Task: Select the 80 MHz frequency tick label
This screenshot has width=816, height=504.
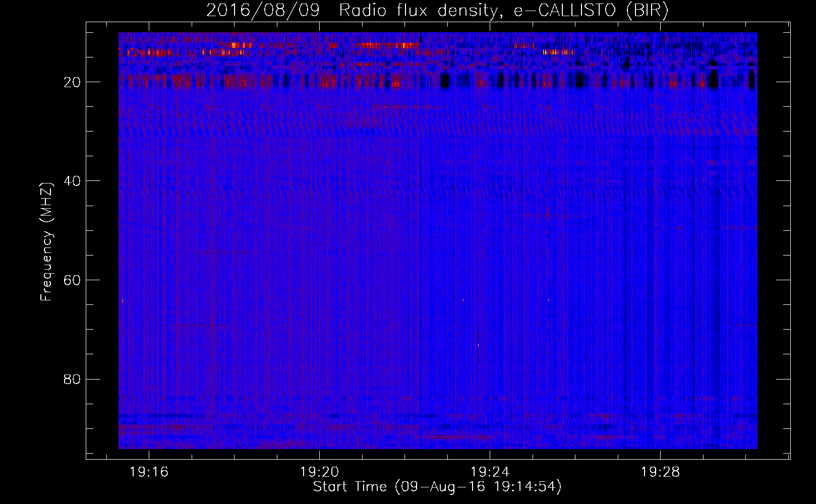Action: (x=73, y=379)
